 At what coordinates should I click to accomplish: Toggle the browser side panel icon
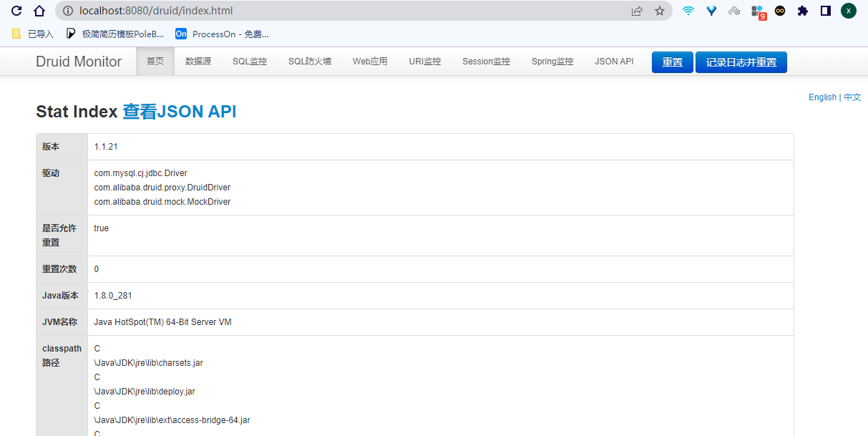pos(826,11)
